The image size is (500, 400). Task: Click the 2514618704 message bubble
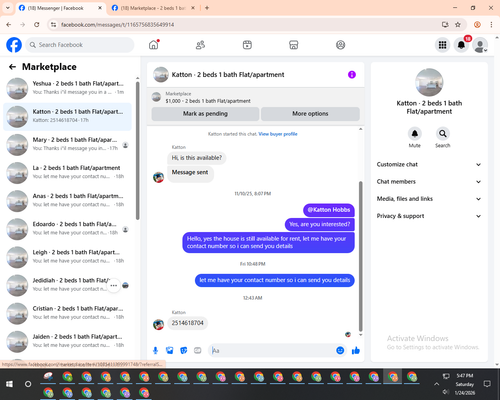187,323
